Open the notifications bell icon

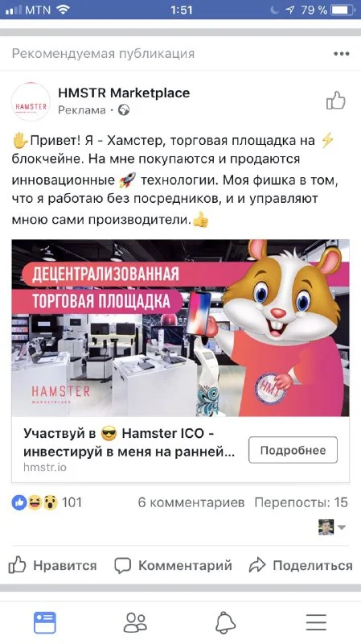click(x=225, y=622)
